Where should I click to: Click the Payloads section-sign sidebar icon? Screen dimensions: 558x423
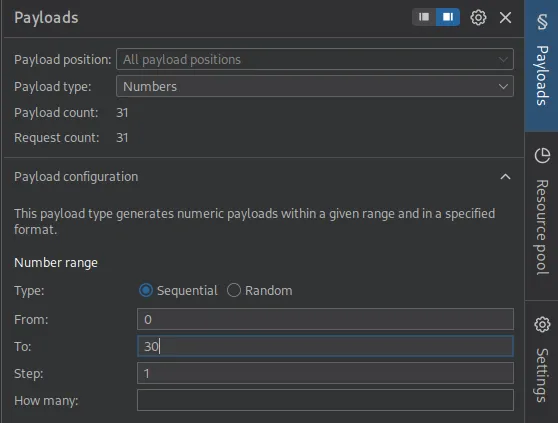point(542,22)
